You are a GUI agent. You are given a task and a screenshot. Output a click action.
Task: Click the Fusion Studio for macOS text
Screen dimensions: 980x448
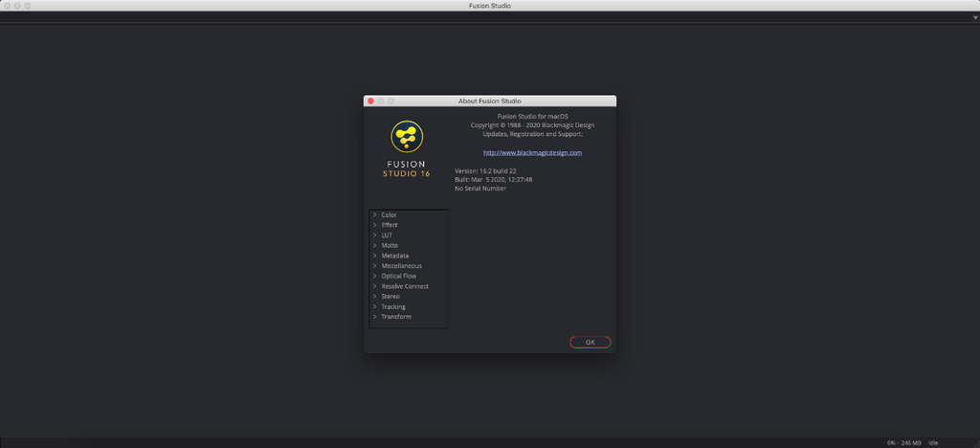[x=532, y=116]
